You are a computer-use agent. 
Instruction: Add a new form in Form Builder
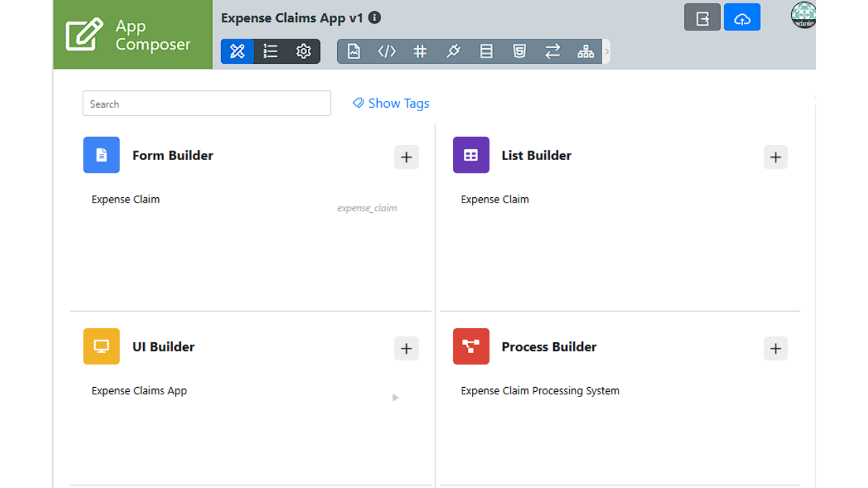pos(406,157)
